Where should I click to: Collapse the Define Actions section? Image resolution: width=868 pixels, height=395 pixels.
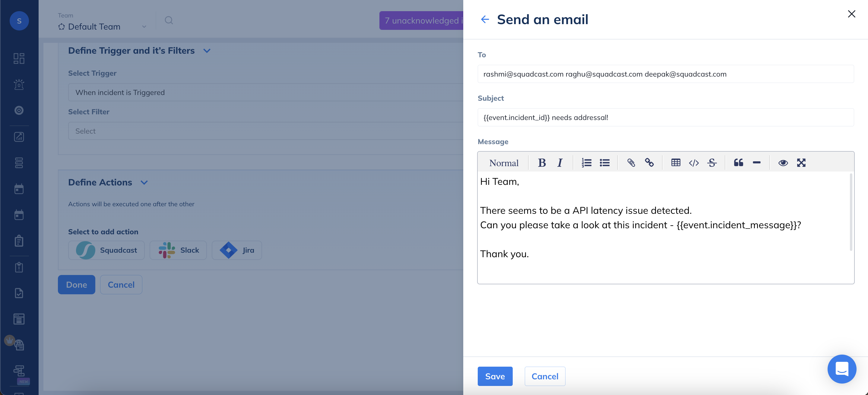pos(144,182)
